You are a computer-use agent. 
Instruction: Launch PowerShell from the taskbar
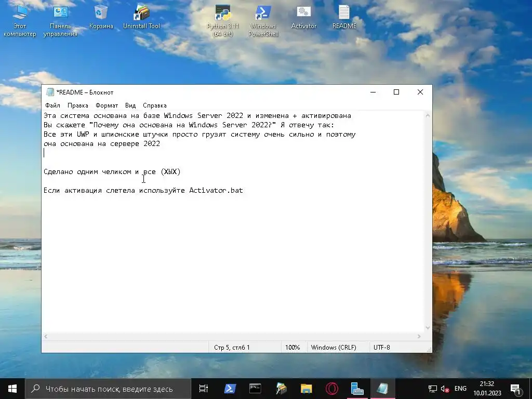pyautogui.click(x=230, y=389)
